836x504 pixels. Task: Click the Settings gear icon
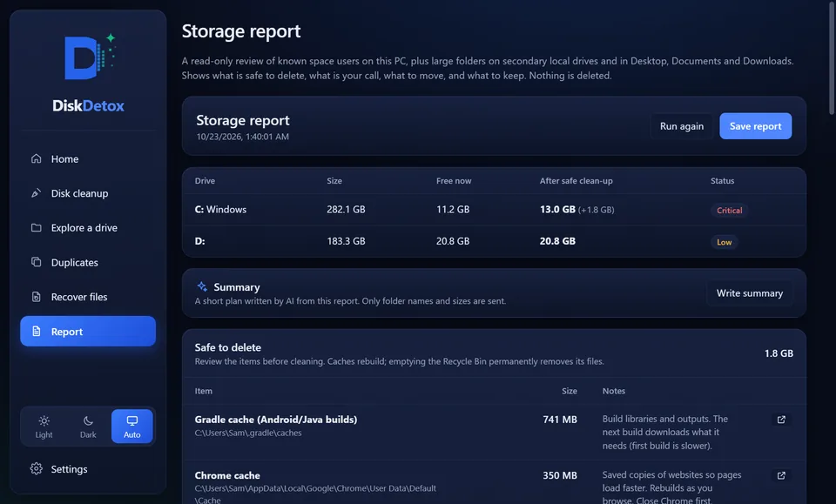click(37, 469)
